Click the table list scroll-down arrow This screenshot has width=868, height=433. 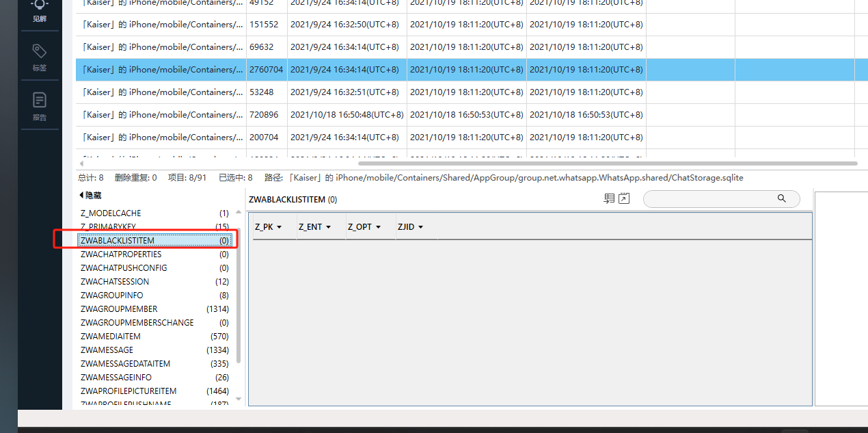(239, 398)
